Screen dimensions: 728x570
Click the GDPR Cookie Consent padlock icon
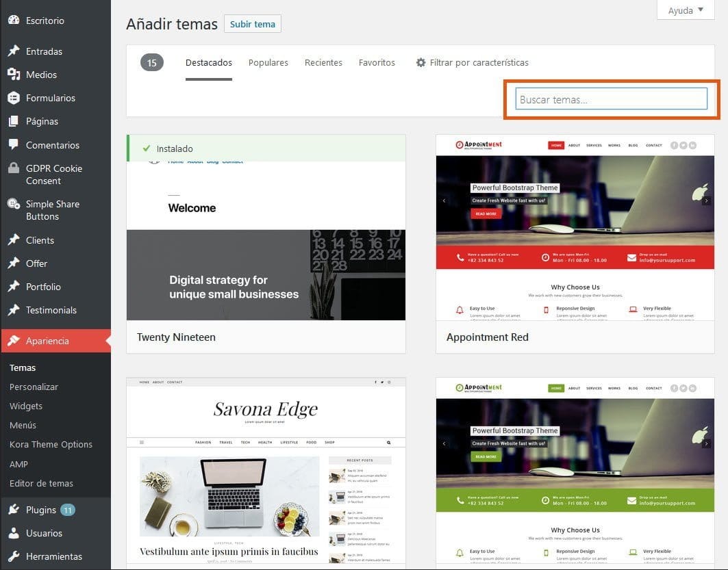[14, 168]
